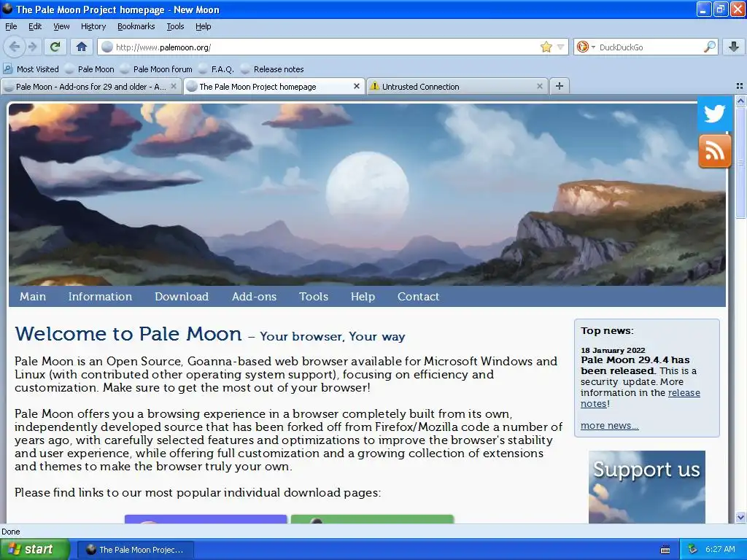The height and width of the screenshot is (560, 747).
Task: Click the vertical scrollbar thumb
Action: (x=740, y=163)
